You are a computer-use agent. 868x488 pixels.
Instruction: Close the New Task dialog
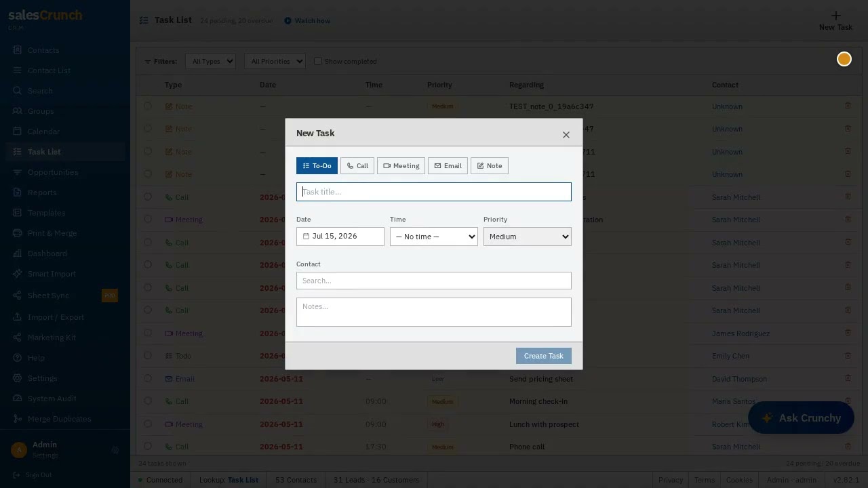(x=566, y=135)
